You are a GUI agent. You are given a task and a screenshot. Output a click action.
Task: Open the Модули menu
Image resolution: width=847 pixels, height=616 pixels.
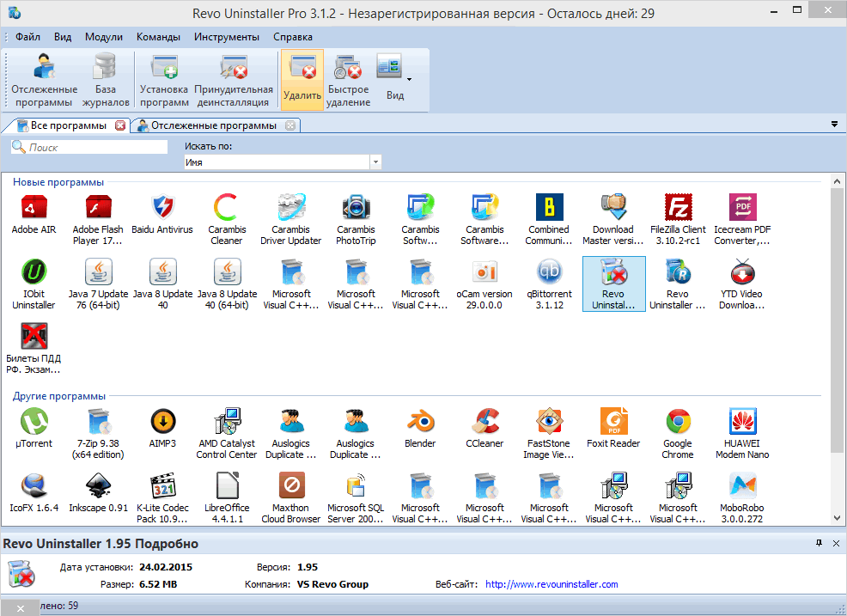104,37
